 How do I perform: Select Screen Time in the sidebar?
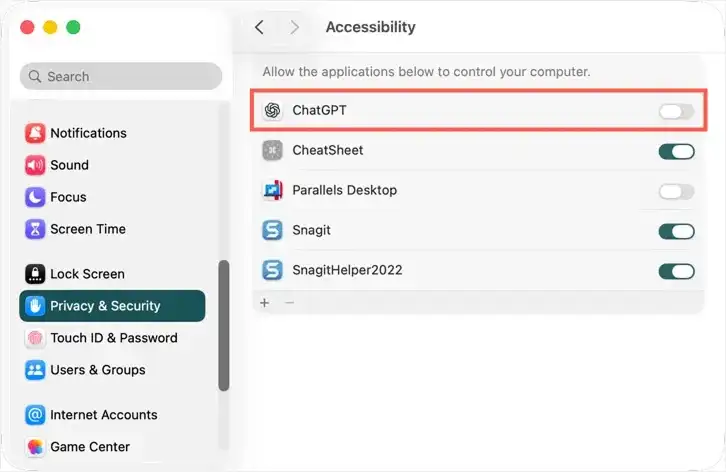pyautogui.click(x=88, y=229)
